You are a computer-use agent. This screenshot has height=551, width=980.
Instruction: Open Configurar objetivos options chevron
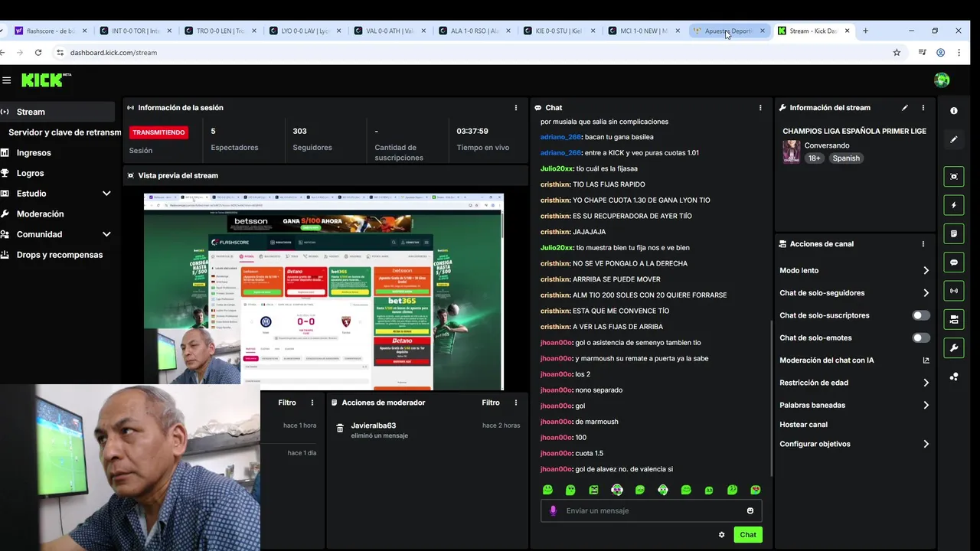tap(926, 444)
